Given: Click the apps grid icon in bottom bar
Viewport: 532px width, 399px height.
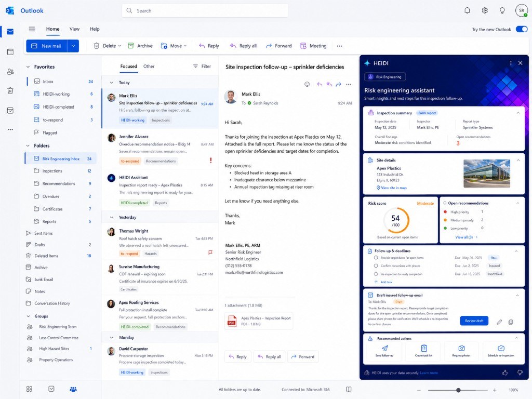Looking at the screenshot, I should click(29, 389).
